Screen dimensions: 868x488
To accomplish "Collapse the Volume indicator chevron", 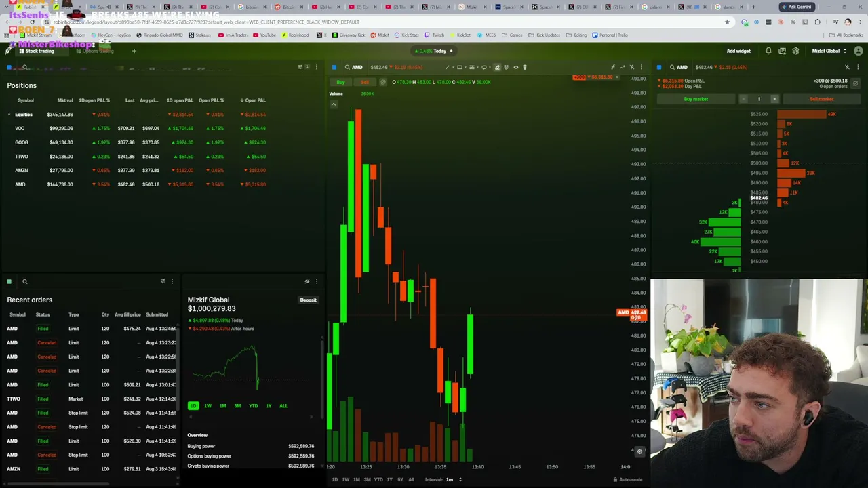I will click(333, 104).
